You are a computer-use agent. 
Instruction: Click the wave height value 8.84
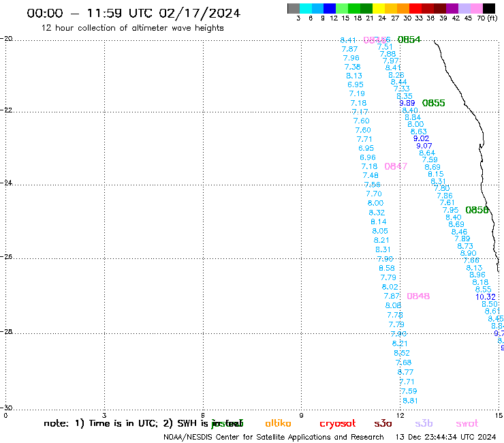[x=413, y=117]
